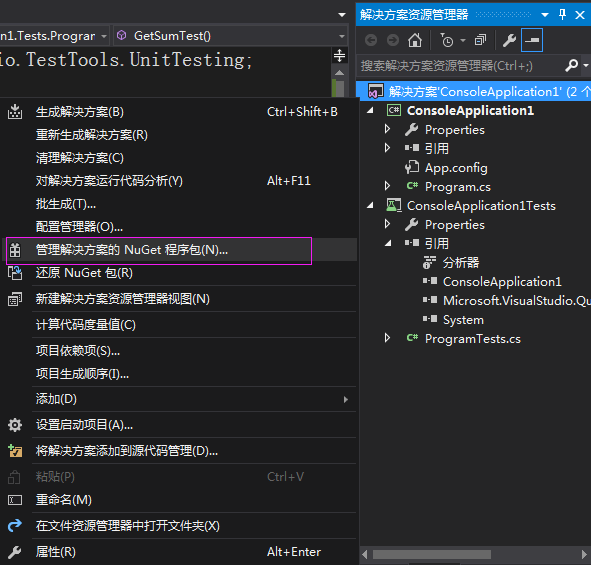Image resolution: width=591 pixels, height=565 pixels.
Task: Open 项目依赖项(S)... menu entry
Action: coord(78,351)
